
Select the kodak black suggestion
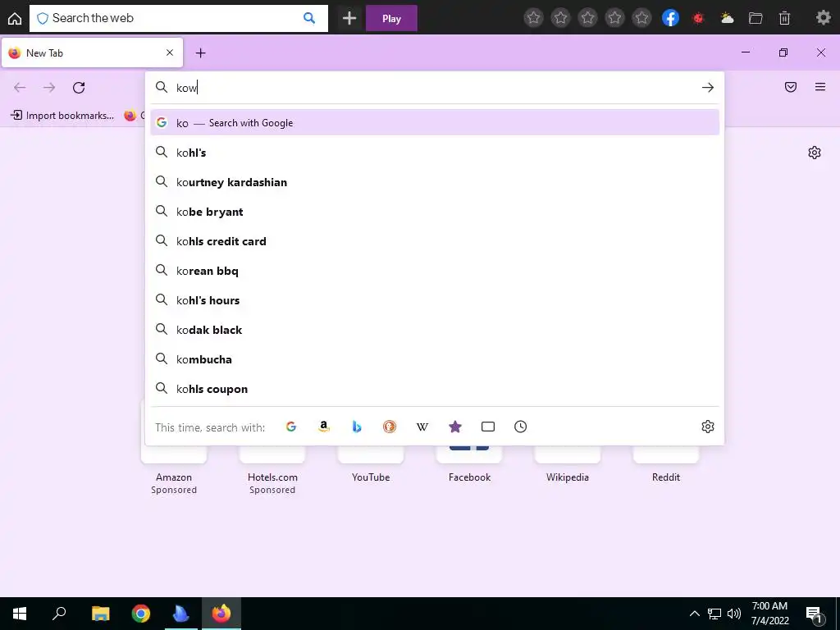(435, 330)
